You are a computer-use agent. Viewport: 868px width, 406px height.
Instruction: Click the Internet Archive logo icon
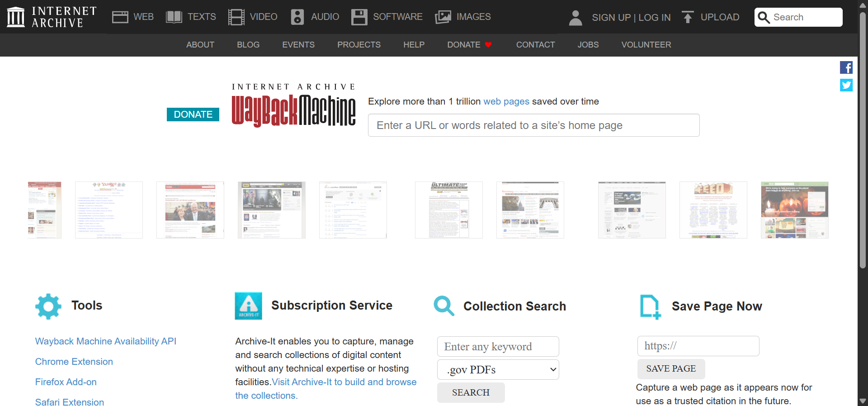click(16, 17)
